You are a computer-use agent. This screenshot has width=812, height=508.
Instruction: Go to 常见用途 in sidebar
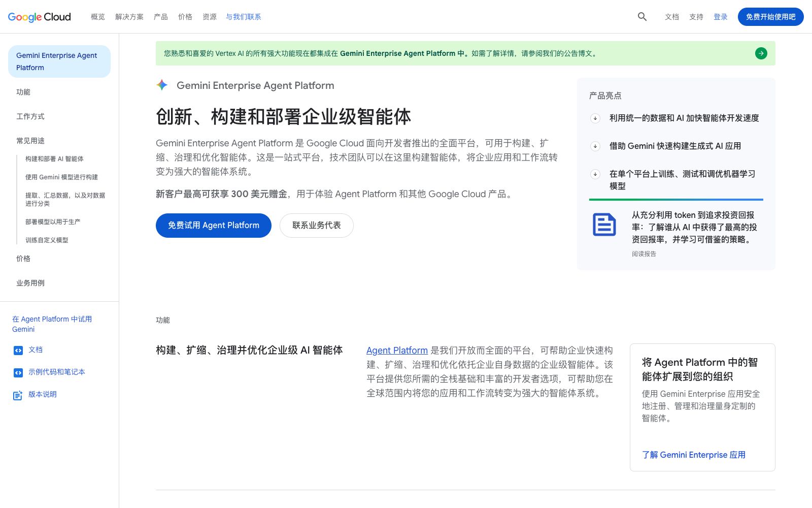(30, 141)
